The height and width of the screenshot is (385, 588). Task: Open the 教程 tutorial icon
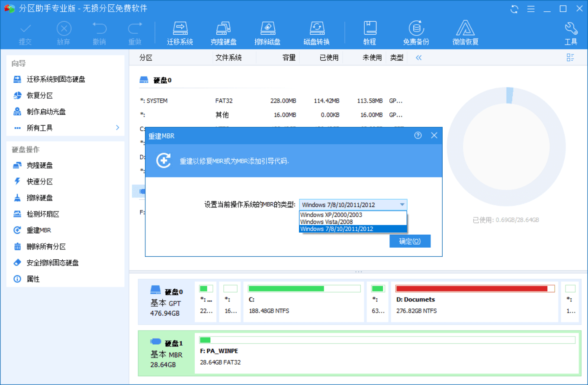pyautogui.click(x=370, y=32)
